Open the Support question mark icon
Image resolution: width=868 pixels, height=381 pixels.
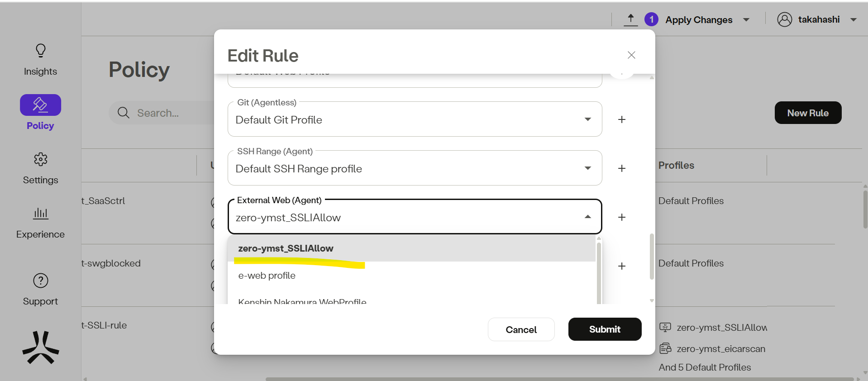(x=41, y=281)
